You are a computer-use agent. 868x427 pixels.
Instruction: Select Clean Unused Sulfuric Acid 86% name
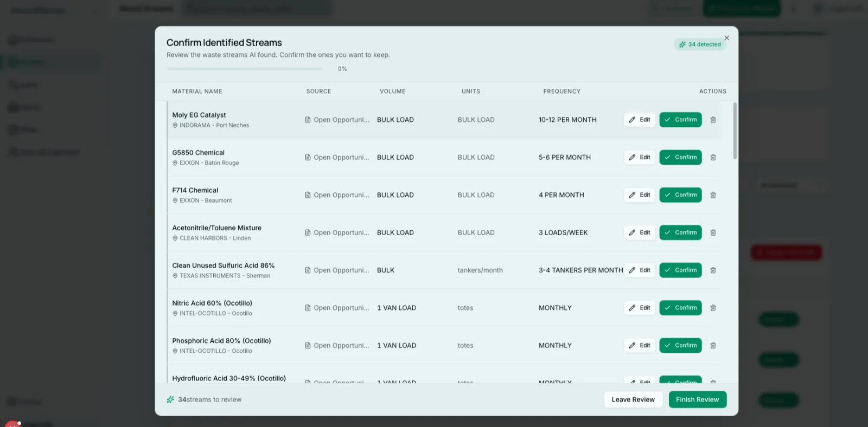click(223, 266)
